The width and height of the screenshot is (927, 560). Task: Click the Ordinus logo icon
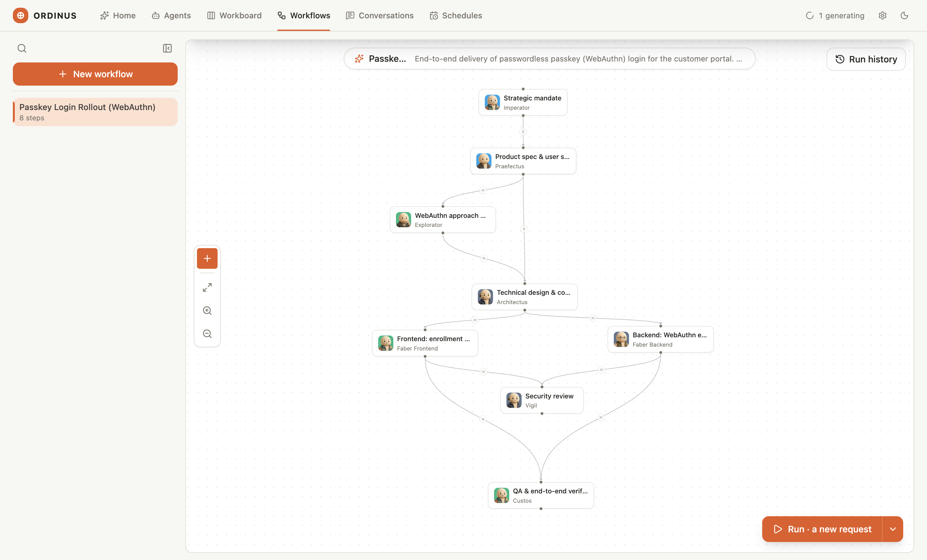pos(20,15)
